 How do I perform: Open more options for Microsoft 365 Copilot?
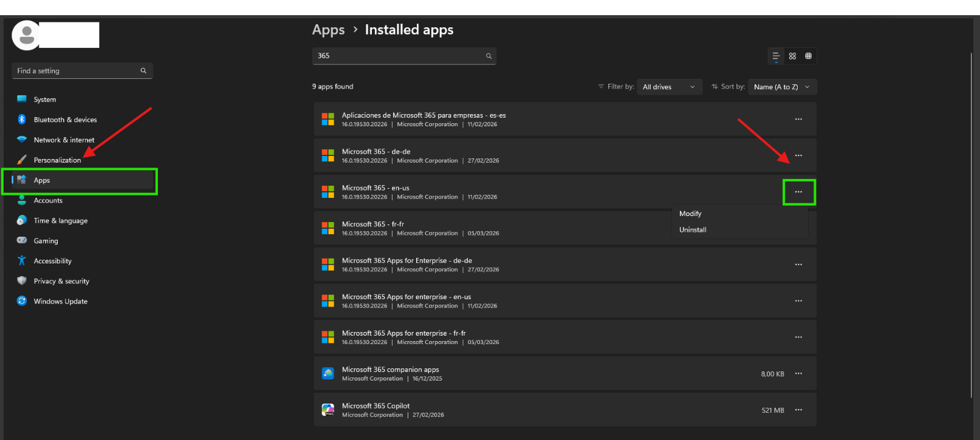798,410
